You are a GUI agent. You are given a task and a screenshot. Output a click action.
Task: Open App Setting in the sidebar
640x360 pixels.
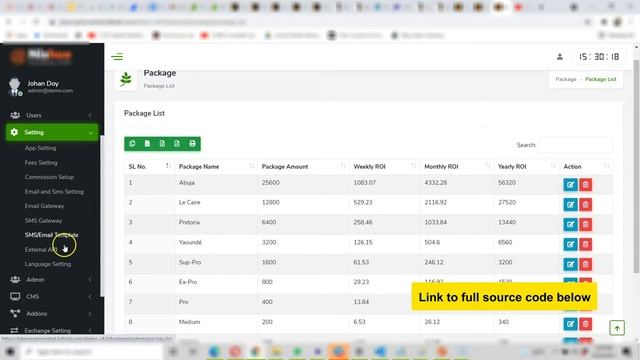40,148
